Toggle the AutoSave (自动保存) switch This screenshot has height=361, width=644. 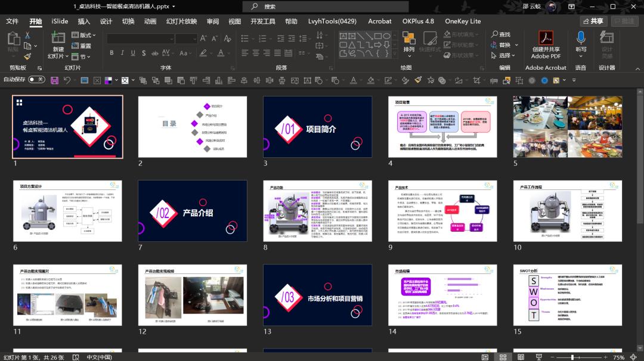click(x=36, y=79)
